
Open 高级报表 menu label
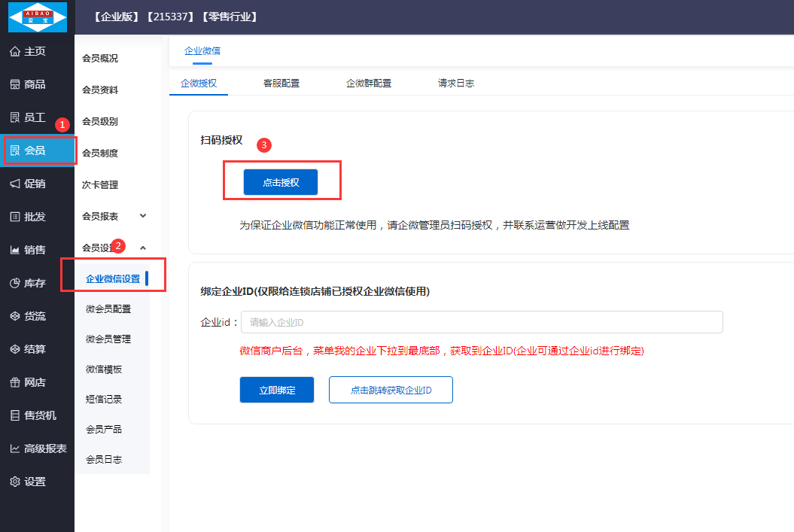click(46, 448)
